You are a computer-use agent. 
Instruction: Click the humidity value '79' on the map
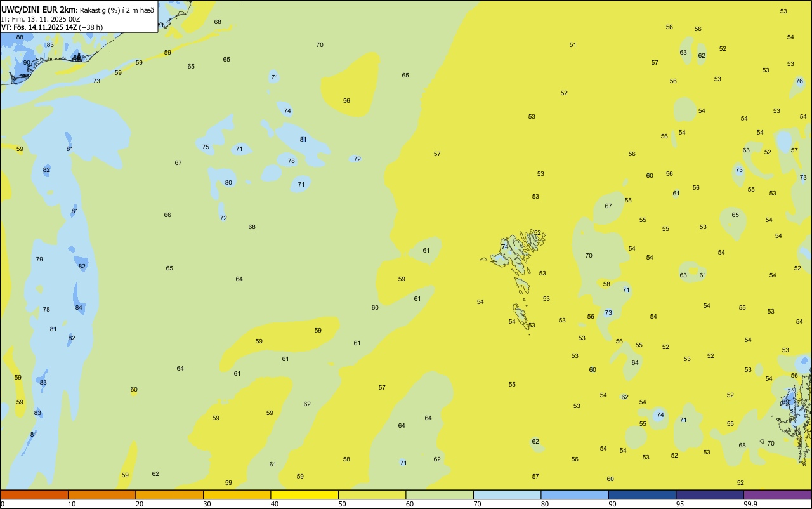[x=39, y=260]
